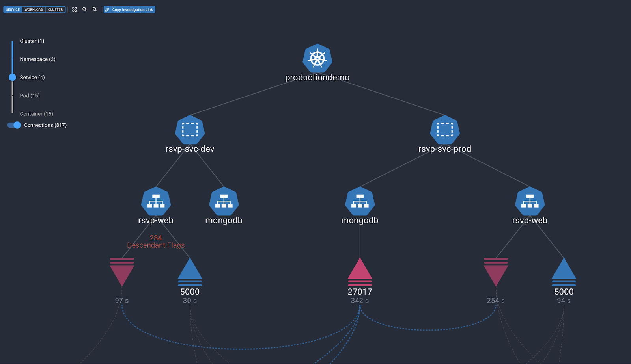Click the zoom out magnifier icon

coord(95,9)
